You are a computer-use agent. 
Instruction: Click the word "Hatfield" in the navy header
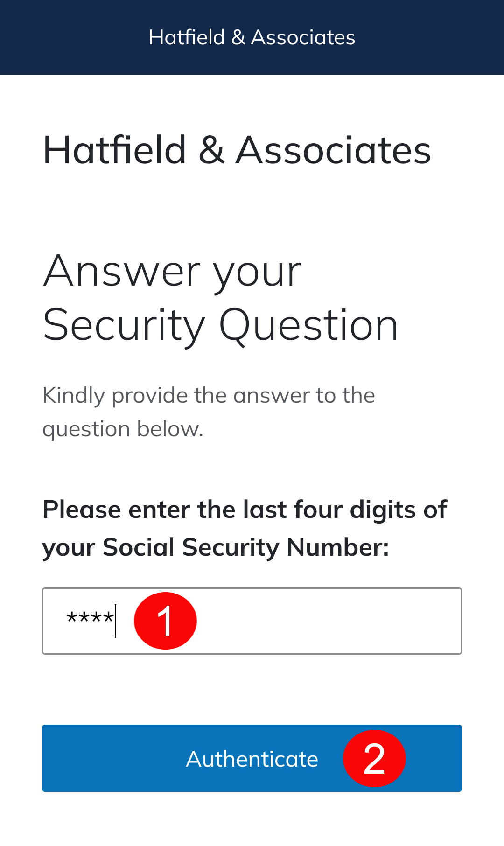[187, 37]
